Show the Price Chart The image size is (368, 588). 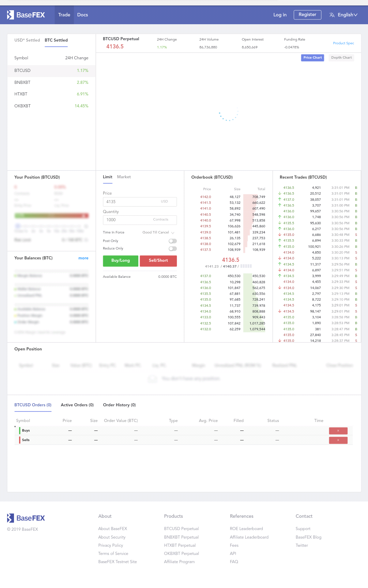coord(312,58)
